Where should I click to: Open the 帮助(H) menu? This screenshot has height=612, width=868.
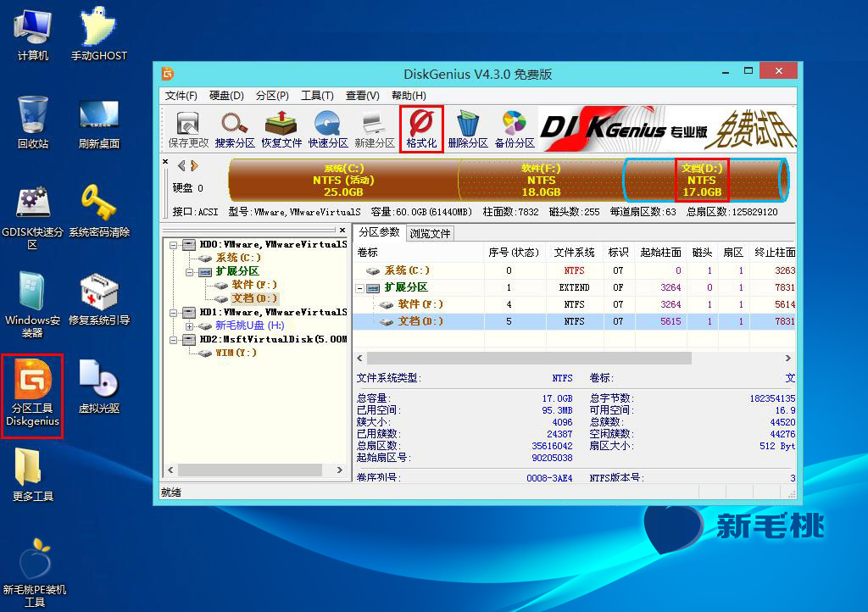click(x=409, y=96)
